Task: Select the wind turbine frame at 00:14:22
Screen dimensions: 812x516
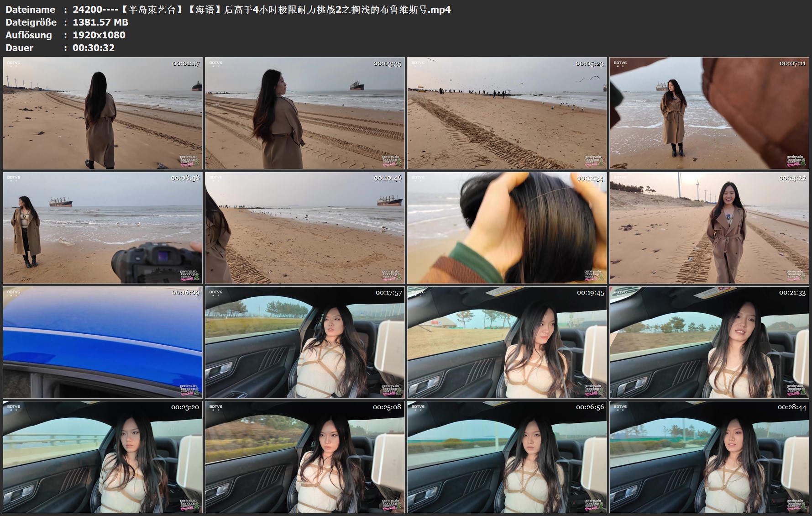Action: pos(709,228)
